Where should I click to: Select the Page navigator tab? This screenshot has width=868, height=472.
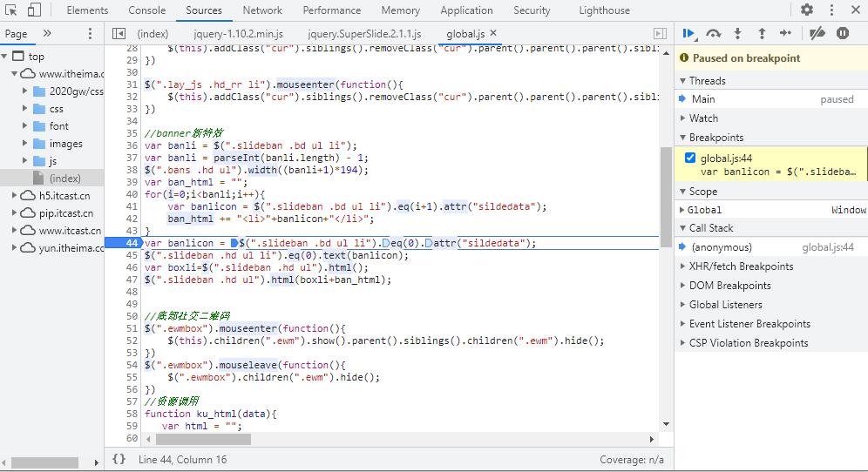(x=16, y=34)
